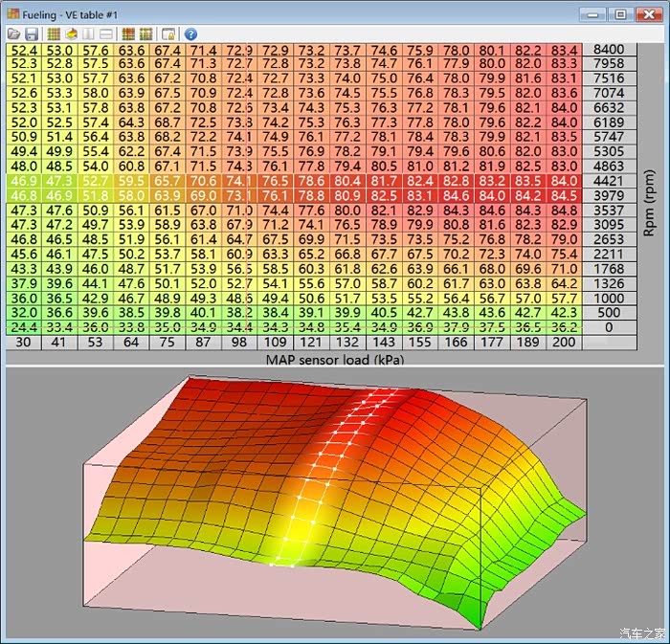Click the cell at 3979 rpm, 132 kPa
The image size is (670, 644).
[x=347, y=195]
